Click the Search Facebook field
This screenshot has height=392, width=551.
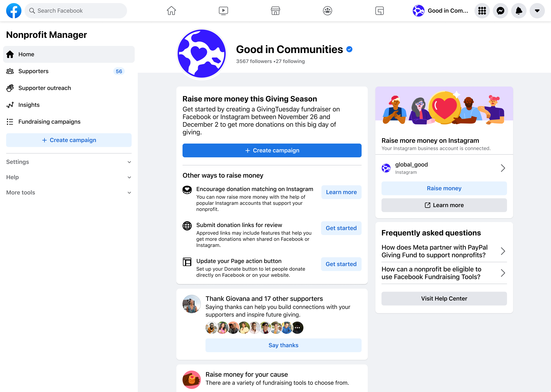pyautogui.click(x=76, y=11)
